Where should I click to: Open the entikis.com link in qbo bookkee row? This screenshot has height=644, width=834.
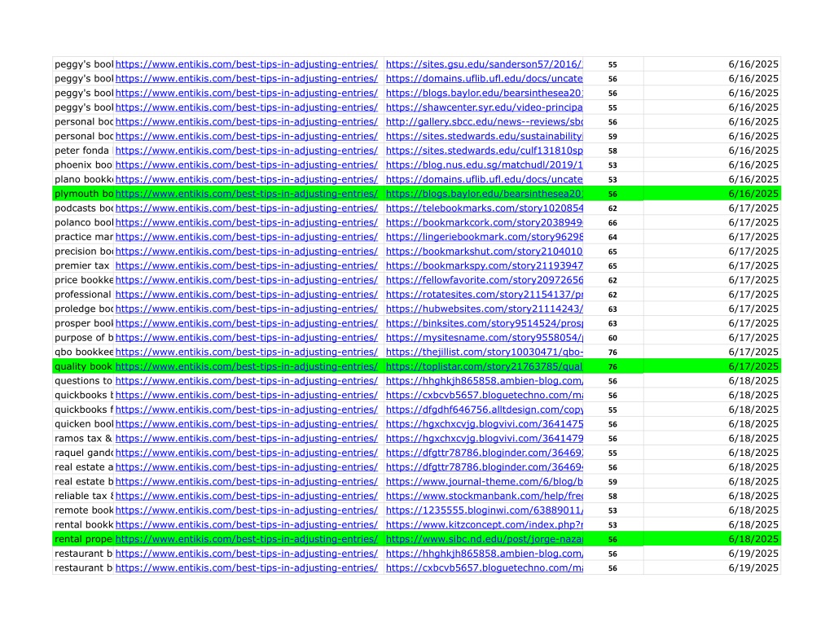tap(246, 352)
